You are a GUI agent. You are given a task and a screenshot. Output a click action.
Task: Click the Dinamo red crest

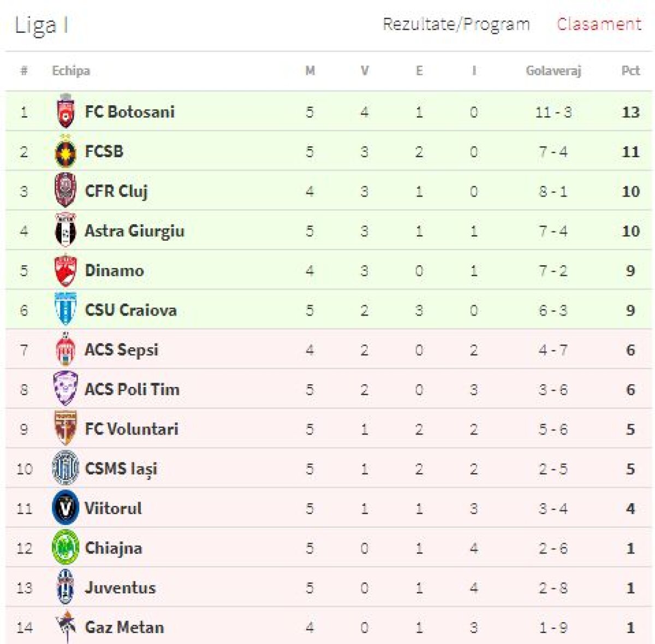(x=65, y=271)
